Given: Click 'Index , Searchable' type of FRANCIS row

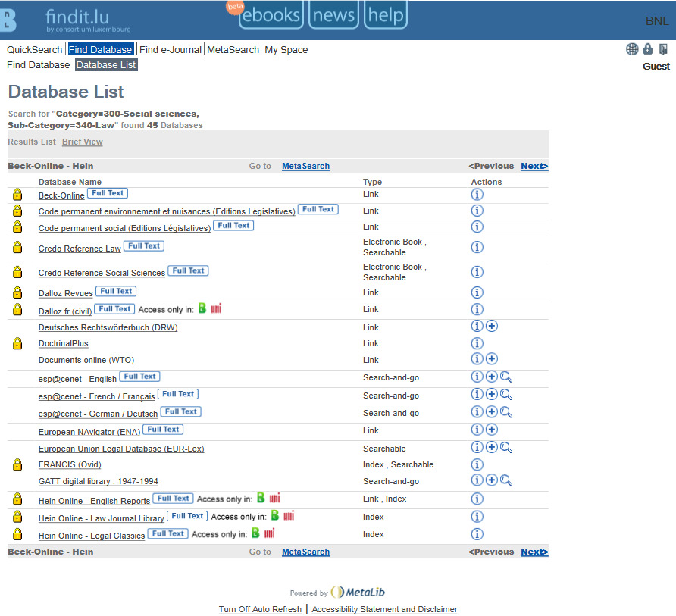Looking at the screenshot, I should click(x=399, y=464).
